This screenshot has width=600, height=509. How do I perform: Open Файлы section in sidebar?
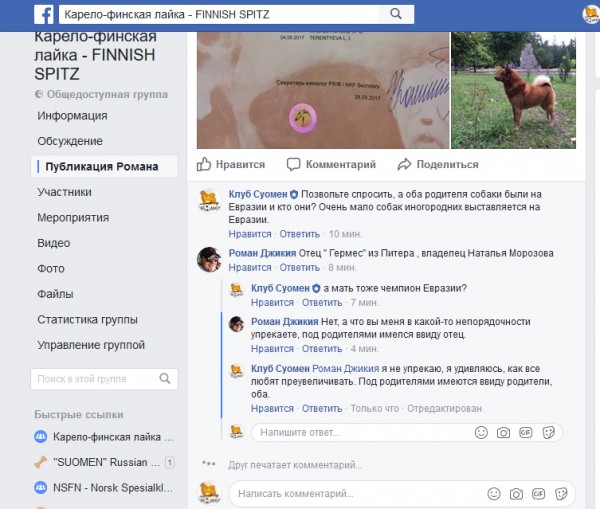(55, 294)
